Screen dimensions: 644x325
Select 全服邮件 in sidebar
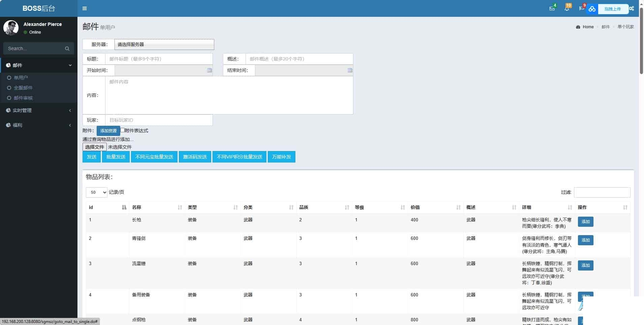23,88
